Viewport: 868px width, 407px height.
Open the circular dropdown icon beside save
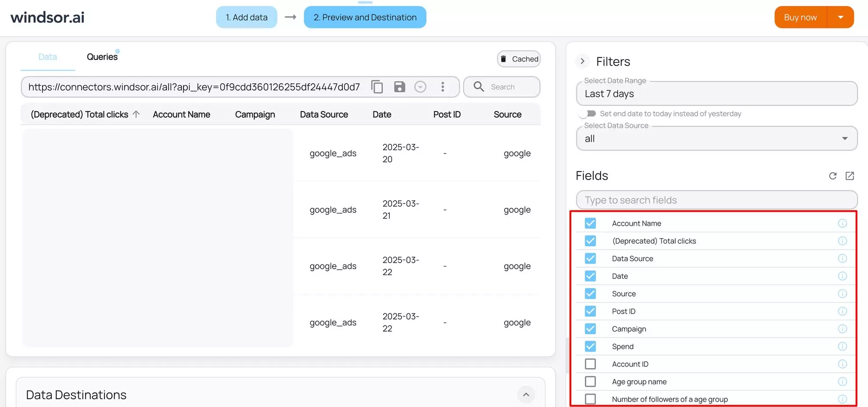(420, 87)
